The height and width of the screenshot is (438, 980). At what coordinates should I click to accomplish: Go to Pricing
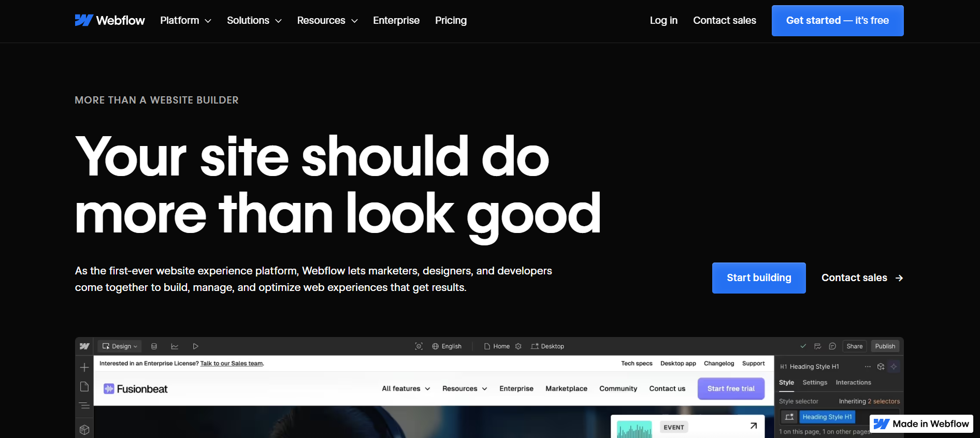point(451,20)
